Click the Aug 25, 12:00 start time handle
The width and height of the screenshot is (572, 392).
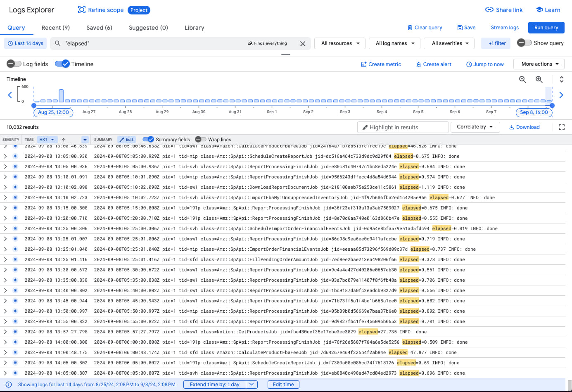[x=53, y=112]
